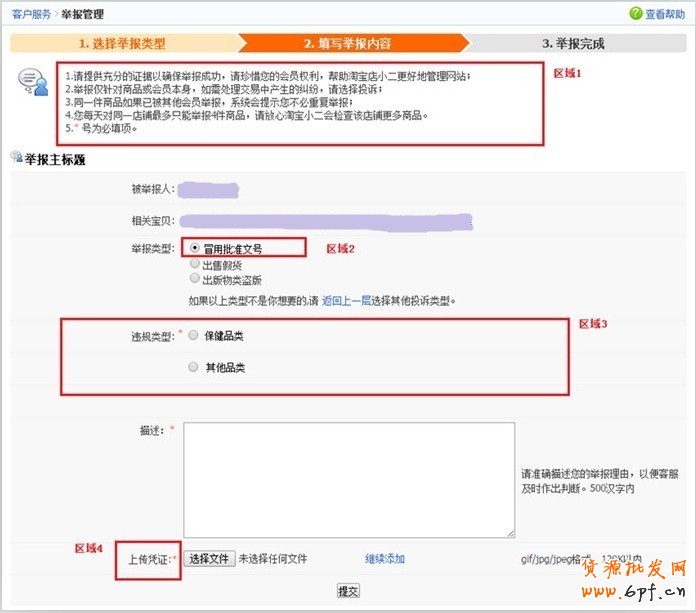
Task: Choose the third 举报类型 radio option
Action: [x=195, y=279]
